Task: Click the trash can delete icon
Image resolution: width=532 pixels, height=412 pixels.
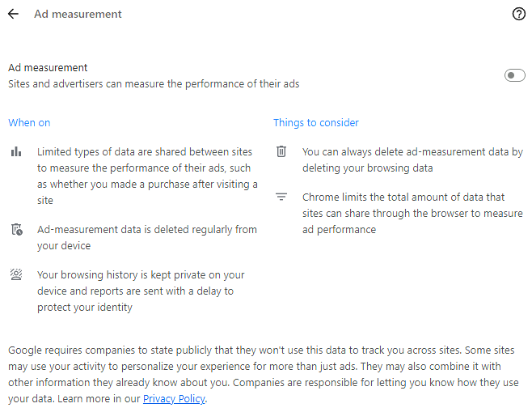Action: (281, 151)
